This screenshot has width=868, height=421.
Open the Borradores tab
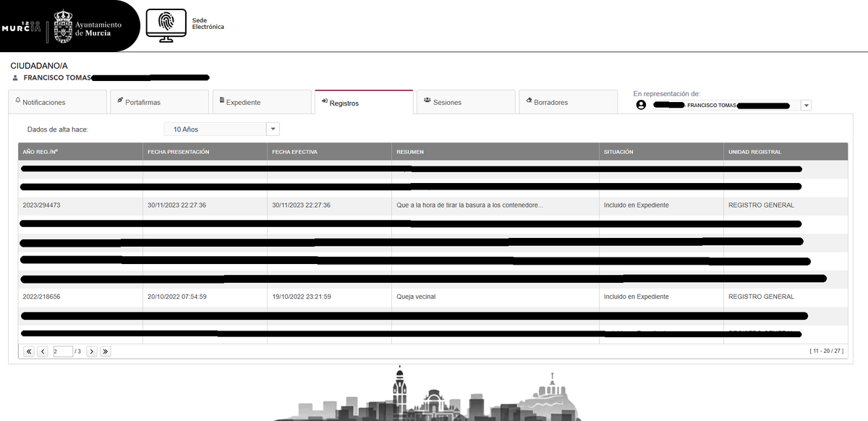coord(568,102)
